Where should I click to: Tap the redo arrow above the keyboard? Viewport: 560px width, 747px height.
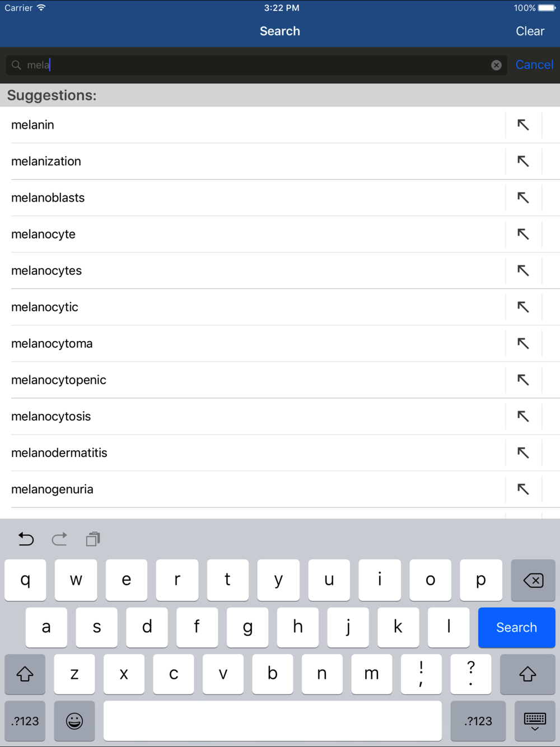pos(59,539)
